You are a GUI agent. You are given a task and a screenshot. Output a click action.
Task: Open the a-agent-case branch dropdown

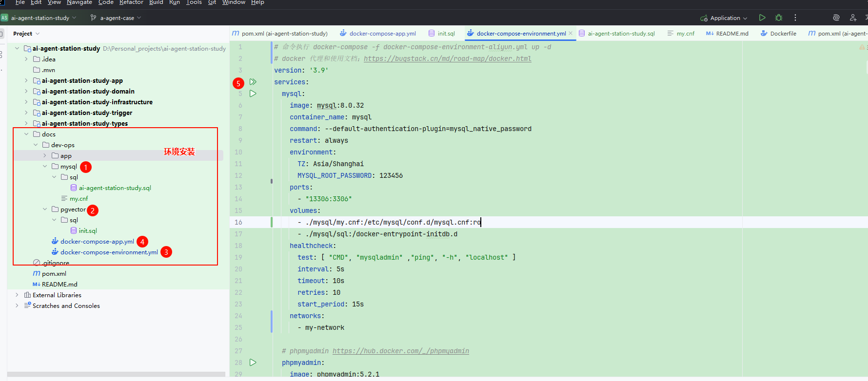(x=116, y=18)
